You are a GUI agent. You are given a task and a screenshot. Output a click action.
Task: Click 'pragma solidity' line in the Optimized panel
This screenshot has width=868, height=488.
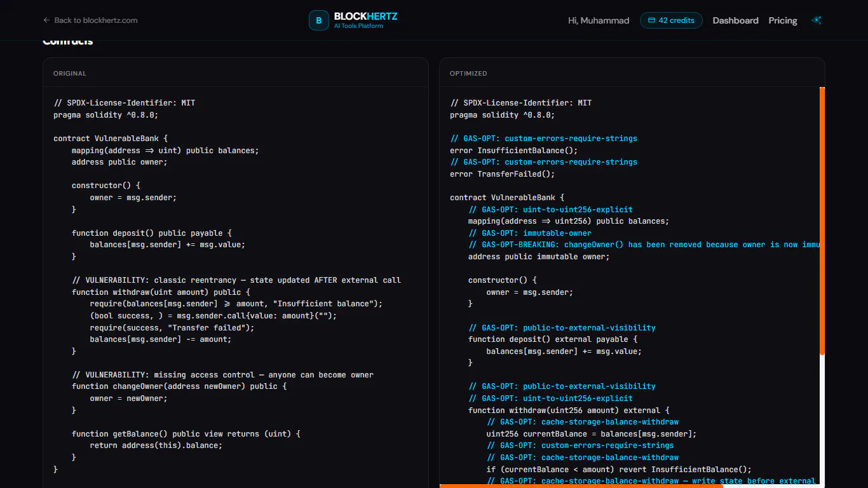[502, 115]
